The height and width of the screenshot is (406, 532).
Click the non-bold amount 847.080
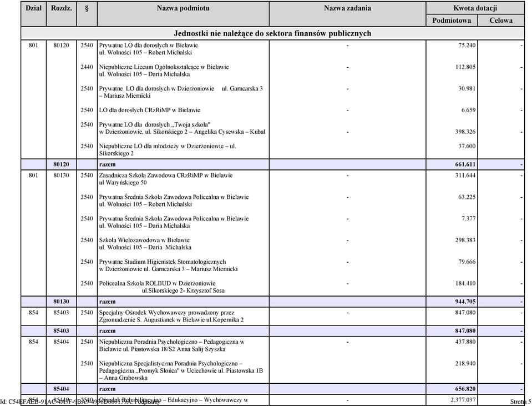[465, 313]
